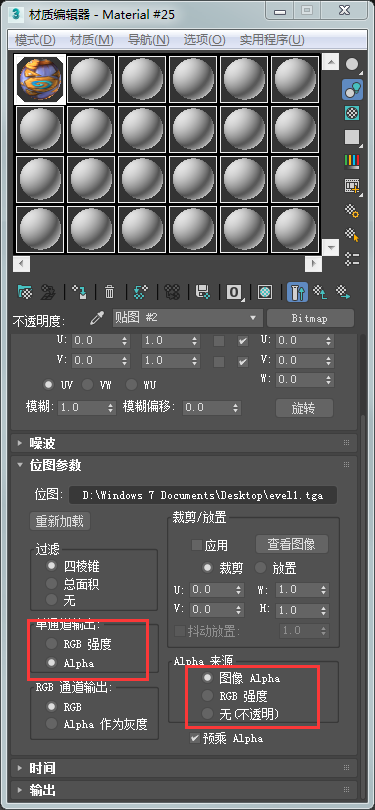Image resolution: width=375 pixels, height=810 pixels.
Task: Click the Go Forward to Sibling icon
Action: [x=343, y=292]
